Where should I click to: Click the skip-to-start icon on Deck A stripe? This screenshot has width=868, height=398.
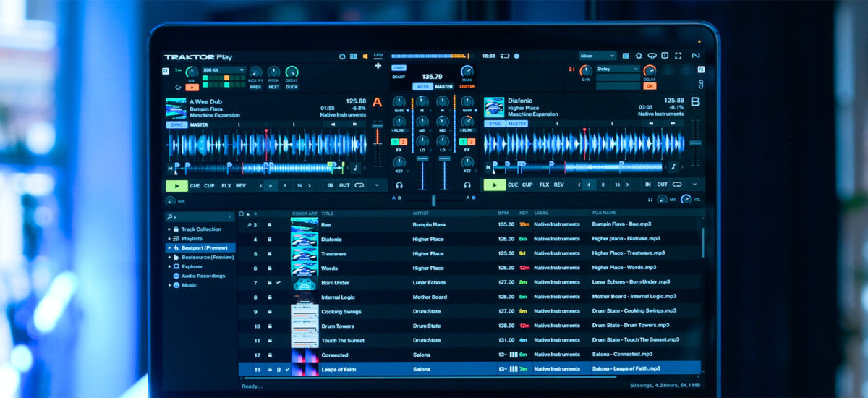click(x=170, y=168)
